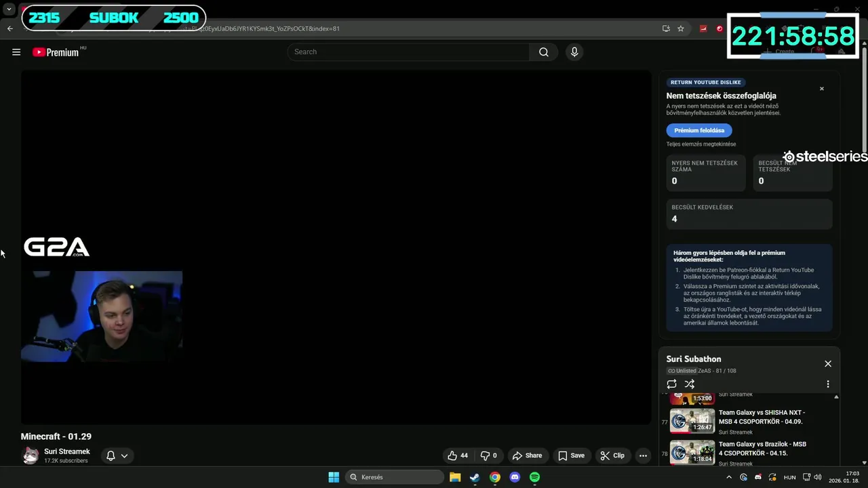This screenshot has width=868, height=488.
Task: Close the Suri Subathon playlist panel
Action: point(827,364)
